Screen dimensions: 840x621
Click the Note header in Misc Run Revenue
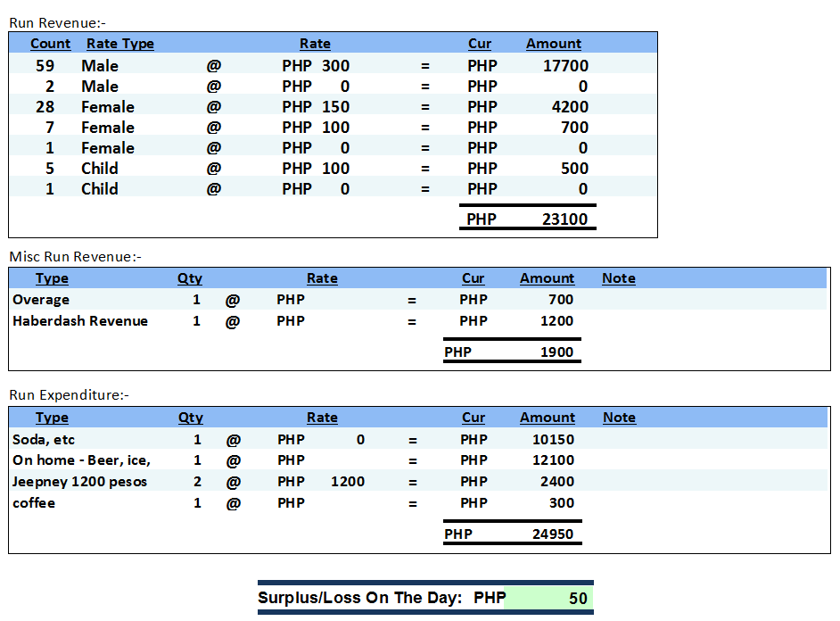pos(618,278)
